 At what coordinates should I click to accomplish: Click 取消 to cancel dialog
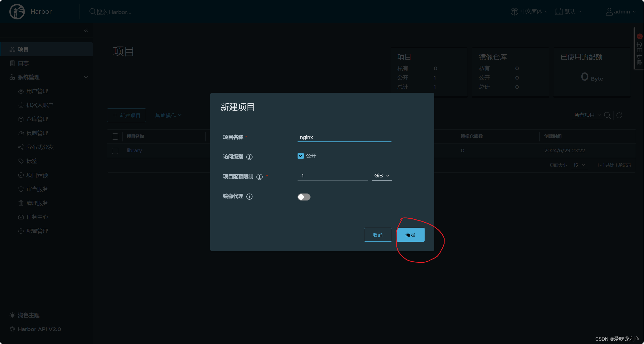(378, 235)
